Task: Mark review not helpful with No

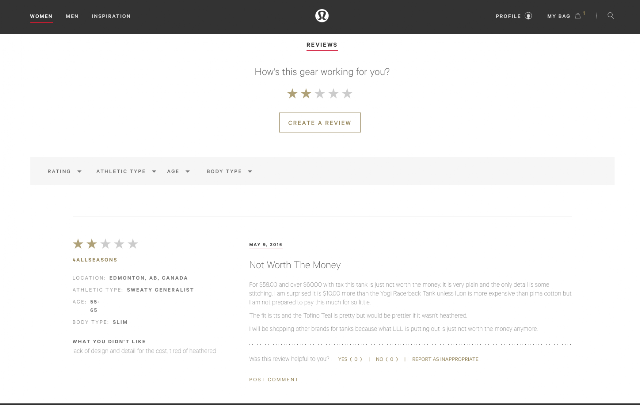Action: pos(387,359)
